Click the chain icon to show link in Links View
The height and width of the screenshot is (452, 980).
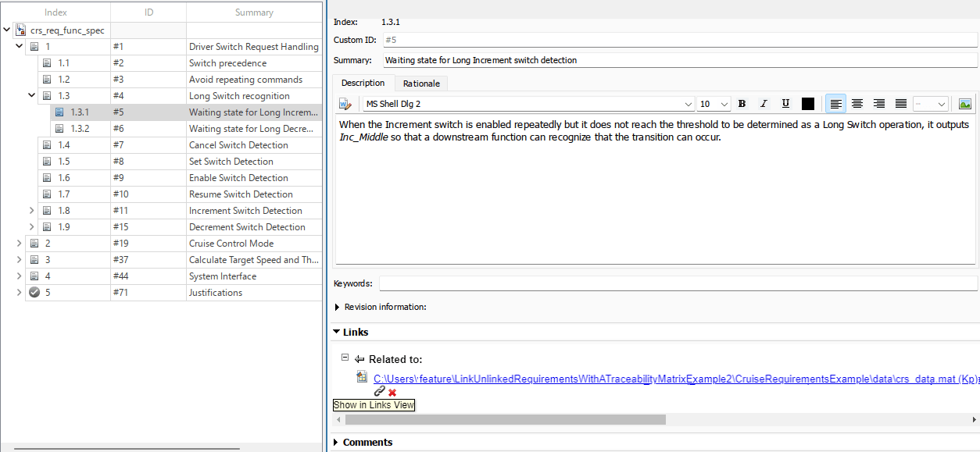tap(380, 391)
